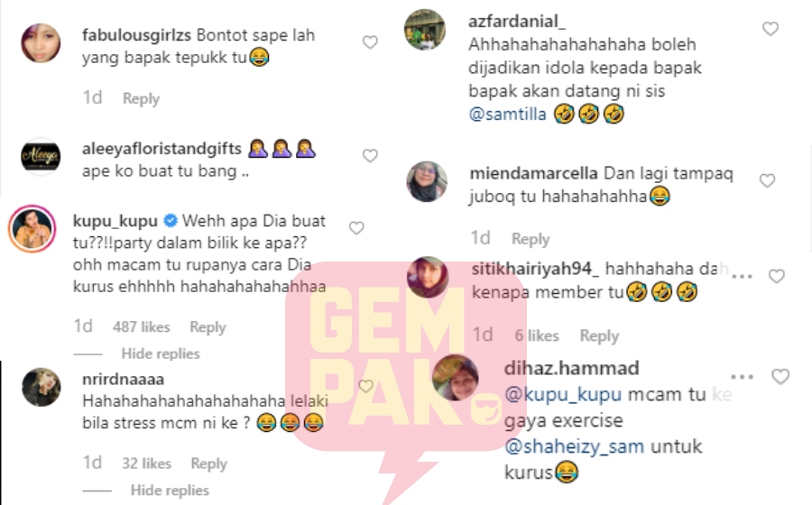Open kupu_kupu profile picture
Image resolution: width=812 pixels, height=505 pixels.
pyautogui.click(x=32, y=229)
